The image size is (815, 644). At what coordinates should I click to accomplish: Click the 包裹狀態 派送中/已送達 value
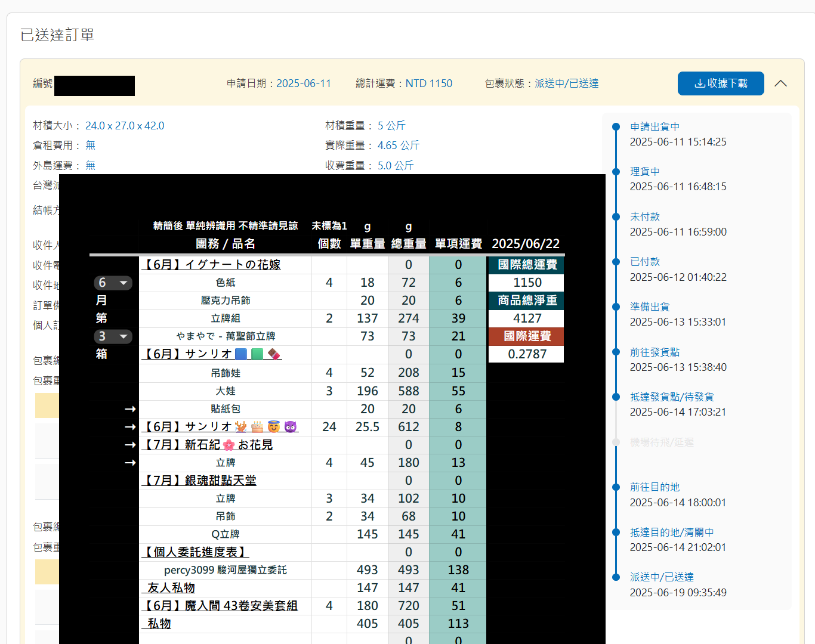[x=567, y=83]
